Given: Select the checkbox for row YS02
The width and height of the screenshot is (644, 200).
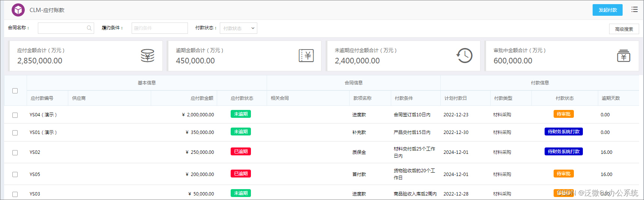Looking at the screenshot, I should tap(15, 153).
